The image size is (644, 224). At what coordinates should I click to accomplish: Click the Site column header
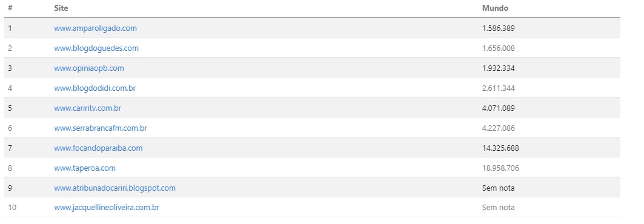(61, 8)
